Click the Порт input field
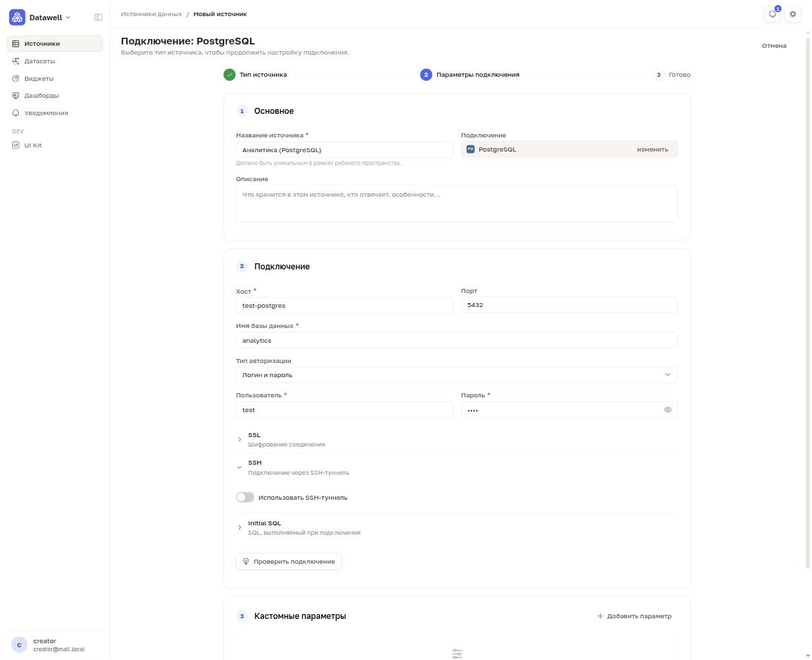Image resolution: width=812 pixels, height=660 pixels. pyautogui.click(x=569, y=305)
